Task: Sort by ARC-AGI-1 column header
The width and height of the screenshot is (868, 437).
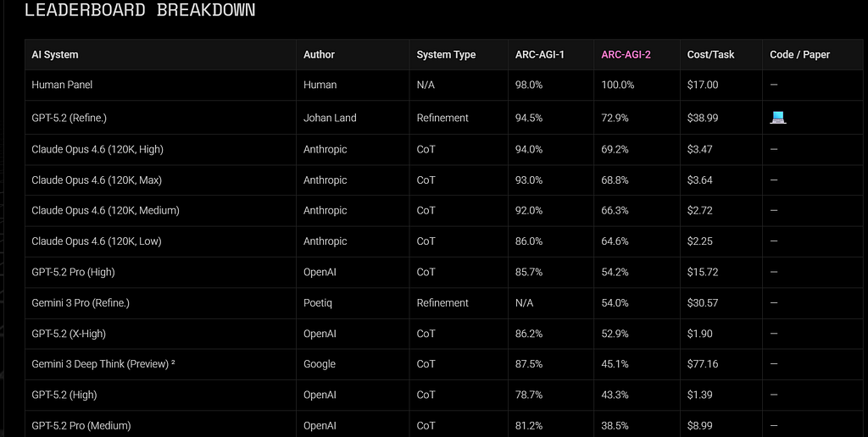Action: (540, 54)
